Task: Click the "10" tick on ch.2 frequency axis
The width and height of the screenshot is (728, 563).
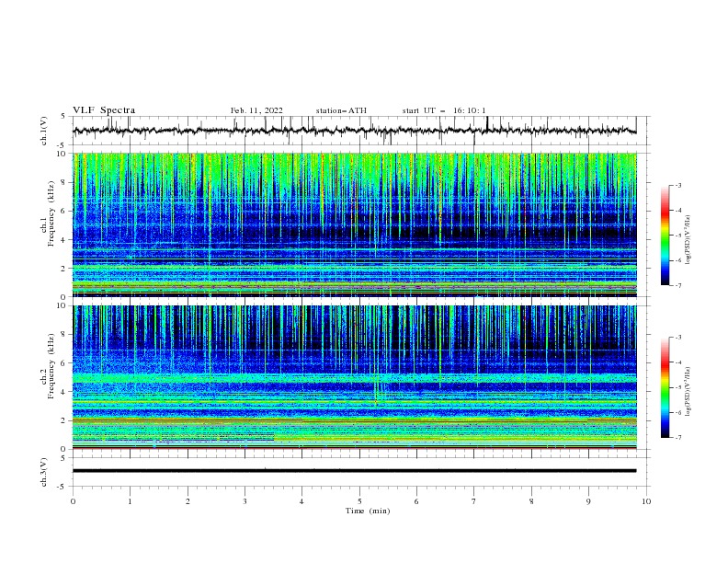Action: point(63,305)
